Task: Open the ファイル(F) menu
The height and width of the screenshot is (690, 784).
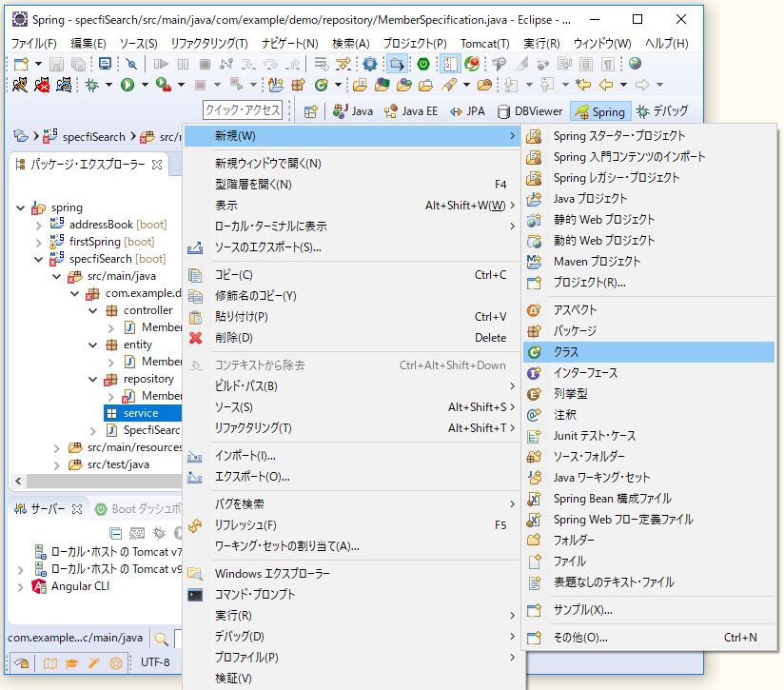Action: click(34, 44)
